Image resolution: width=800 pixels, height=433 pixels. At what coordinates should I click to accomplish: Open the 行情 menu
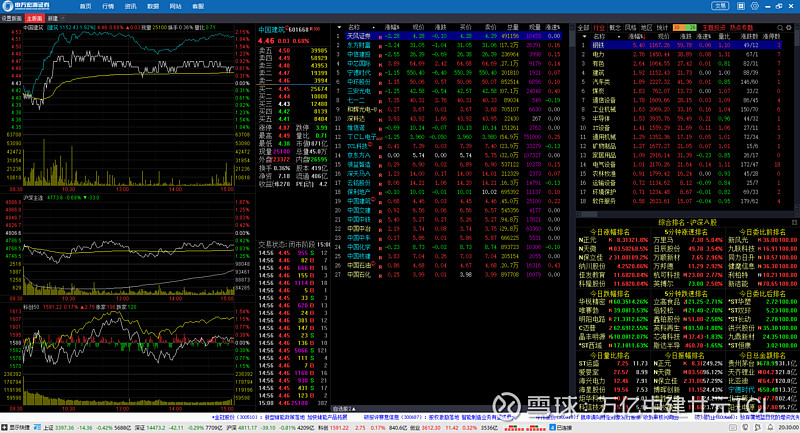(x=108, y=6)
